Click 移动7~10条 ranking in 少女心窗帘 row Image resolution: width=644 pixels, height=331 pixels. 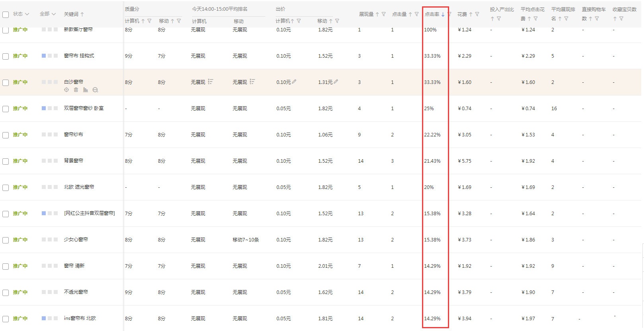coord(246,240)
